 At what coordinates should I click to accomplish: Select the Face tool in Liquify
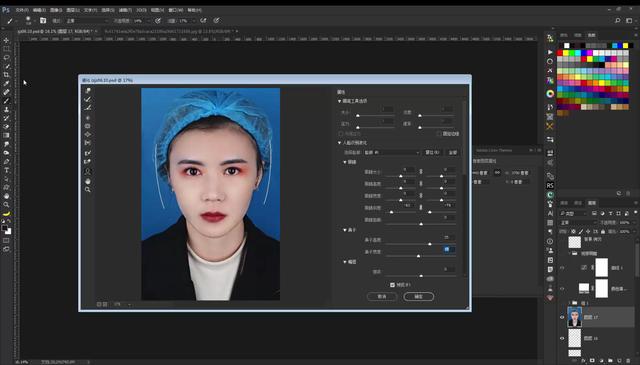[88, 171]
